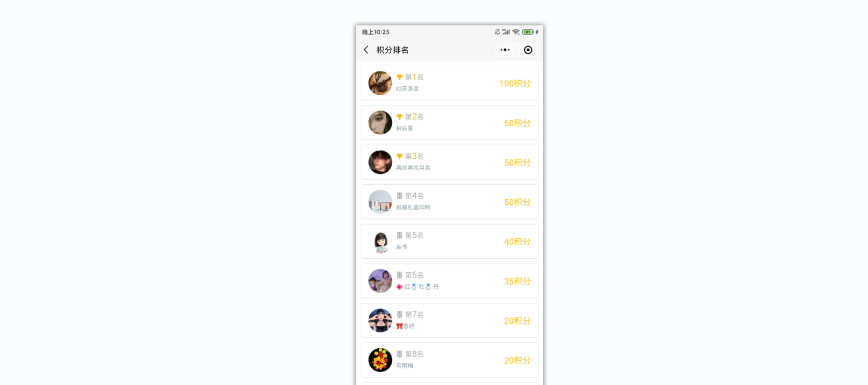Click the medal icon beside 第4名

pos(399,196)
